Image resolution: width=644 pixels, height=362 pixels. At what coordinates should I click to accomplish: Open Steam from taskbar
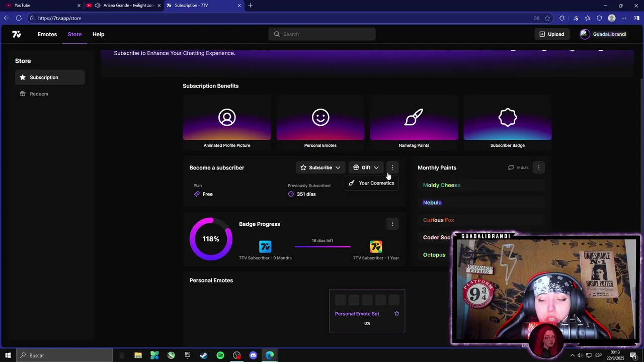pos(204,355)
